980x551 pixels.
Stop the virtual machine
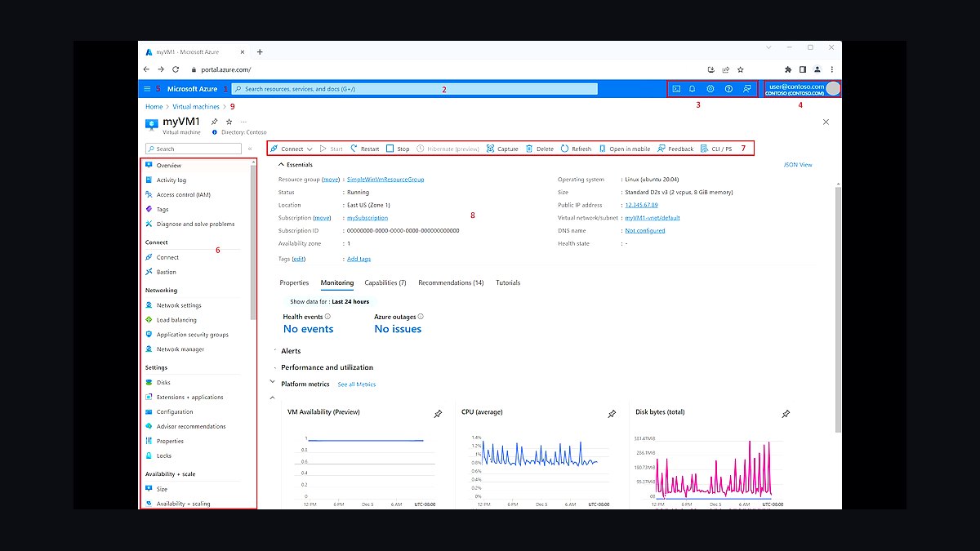tap(398, 149)
